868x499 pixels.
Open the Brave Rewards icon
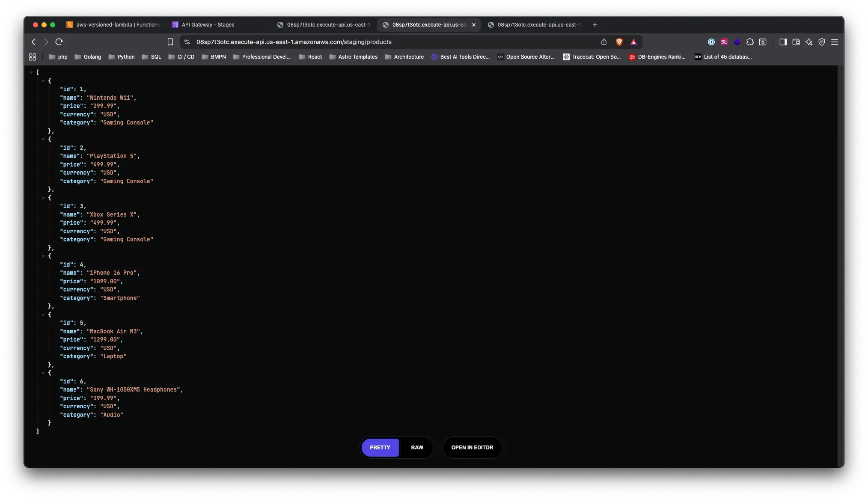coord(634,42)
